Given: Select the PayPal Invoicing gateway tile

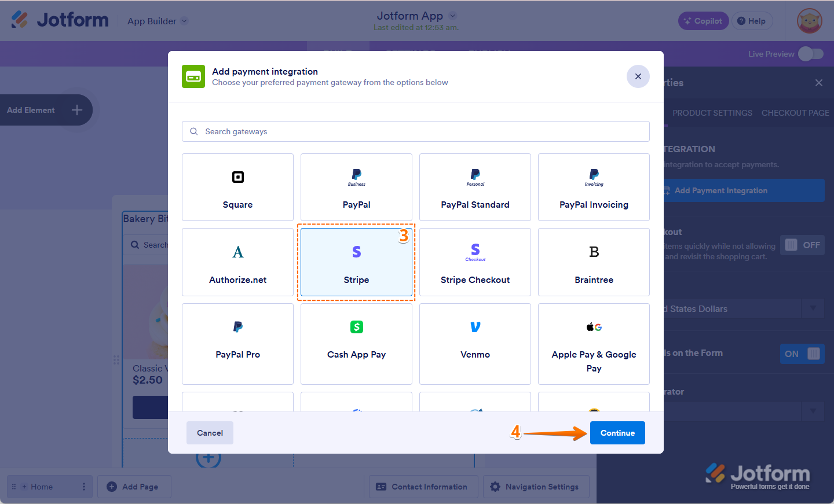Looking at the screenshot, I should 594,187.
